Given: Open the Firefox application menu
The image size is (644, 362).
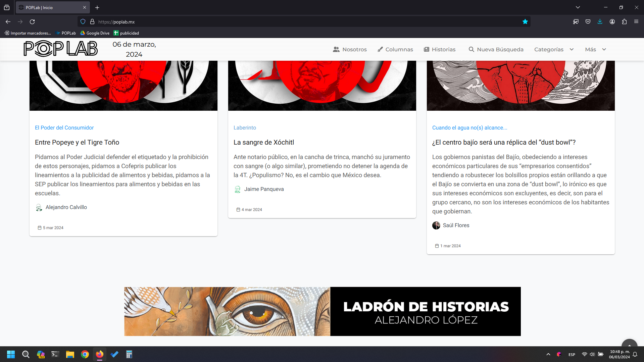Looking at the screenshot, I should (636, 22).
